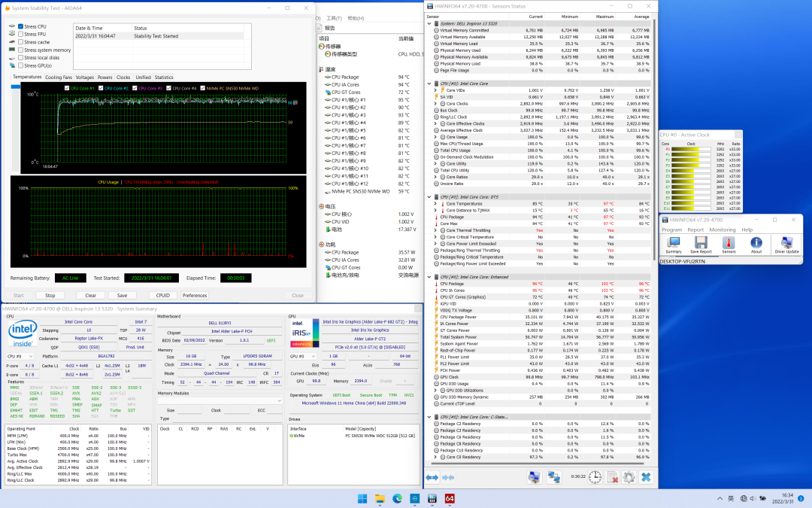Expand Core VIDs sensor row

(x=435, y=90)
